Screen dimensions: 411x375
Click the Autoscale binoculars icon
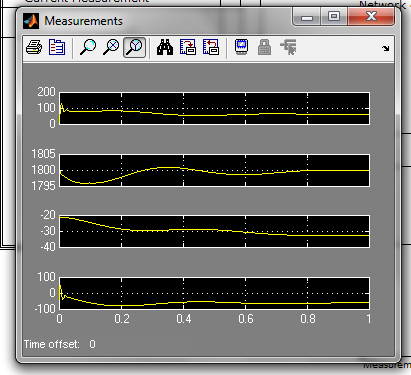click(165, 47)
